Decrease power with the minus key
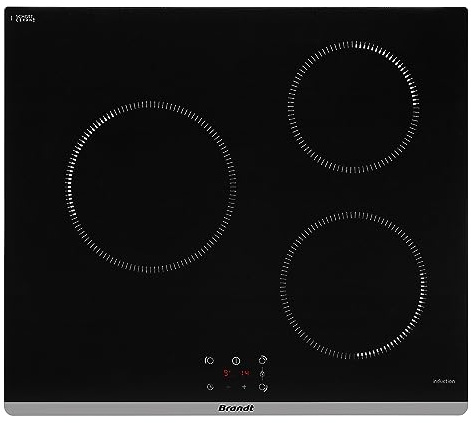Screen dimensions: 471x423 (x=228, y=387)
